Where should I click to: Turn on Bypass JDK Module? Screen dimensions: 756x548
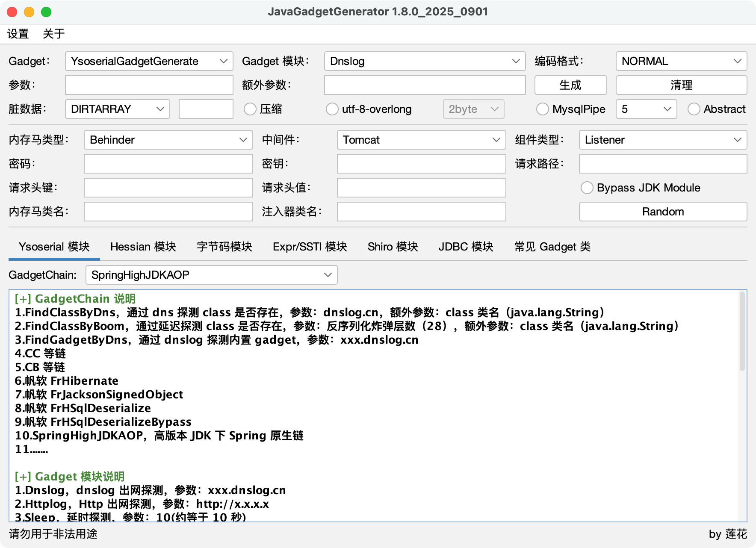(587, 188)
